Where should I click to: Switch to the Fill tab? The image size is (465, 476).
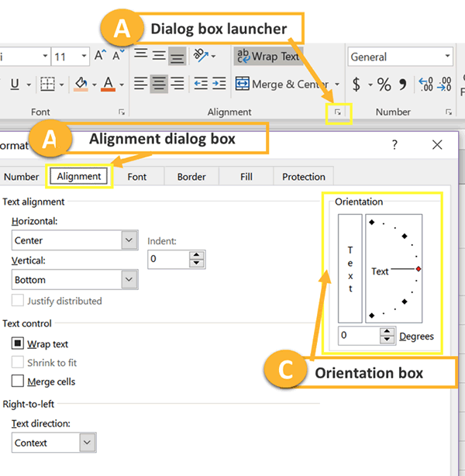coord(246,177)
